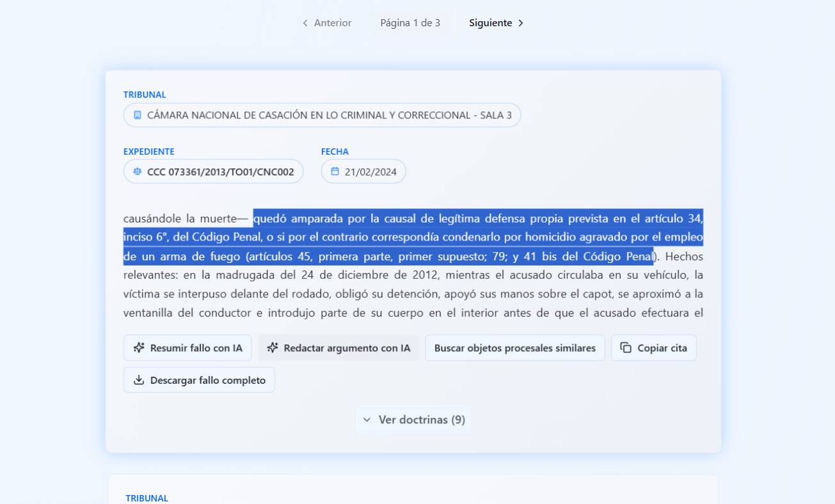This screenshot has height=504, width=835.
Task: Click the copy icon on Copiar cita
Action: 626,348
